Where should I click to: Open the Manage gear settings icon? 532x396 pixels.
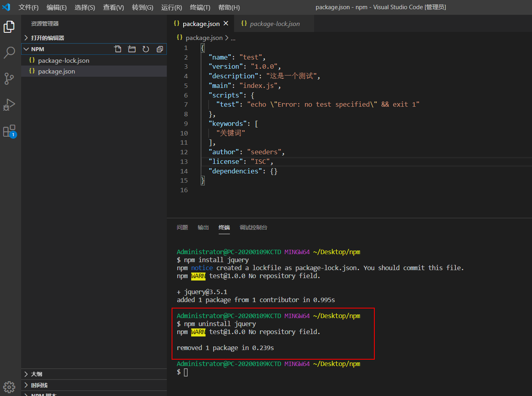tap(9, 387)
